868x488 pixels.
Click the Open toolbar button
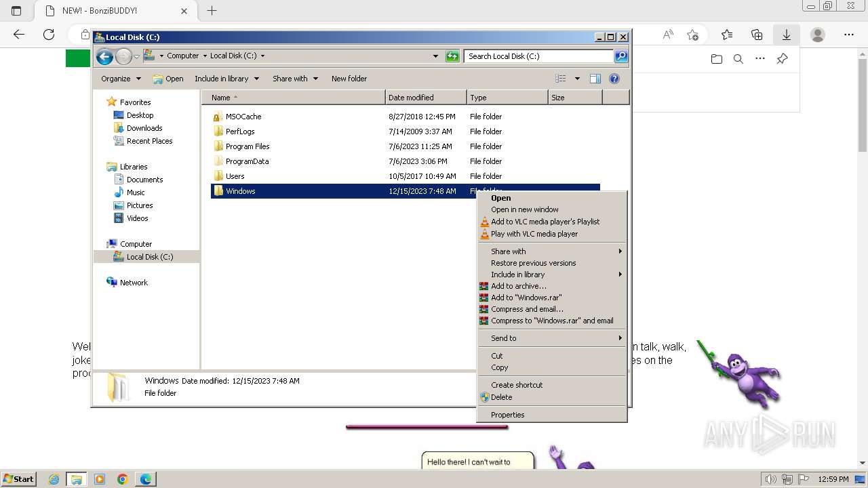point(168,79)
